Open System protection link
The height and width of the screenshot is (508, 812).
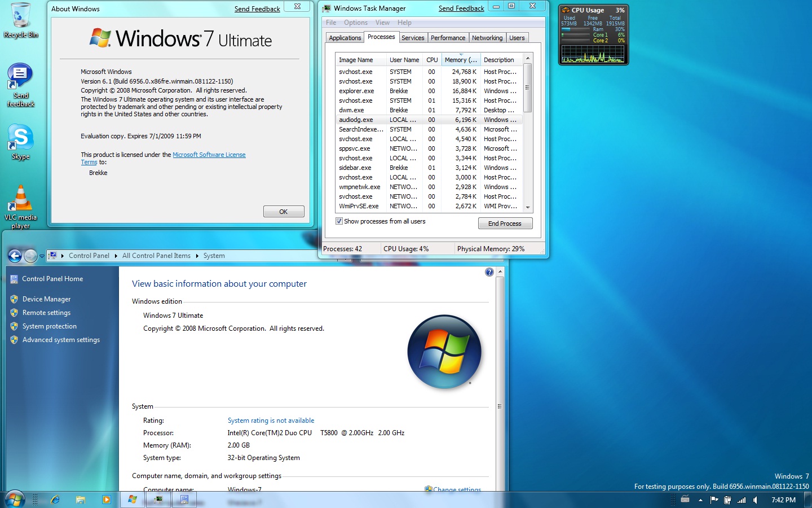click(x=50, y=326)
